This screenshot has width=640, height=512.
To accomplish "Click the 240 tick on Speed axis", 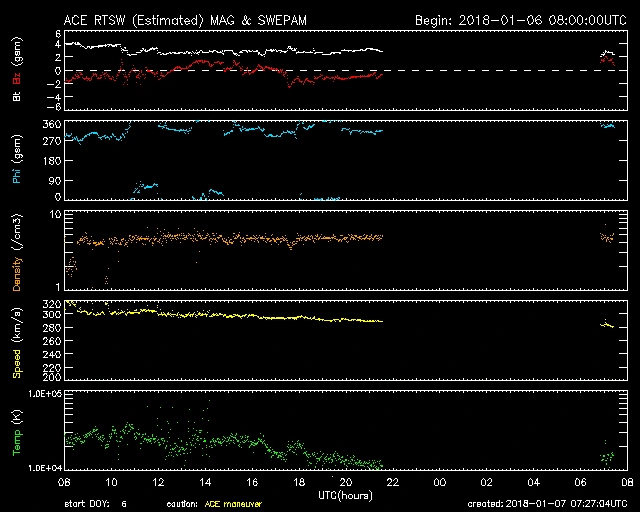I will tap(52, 354).
